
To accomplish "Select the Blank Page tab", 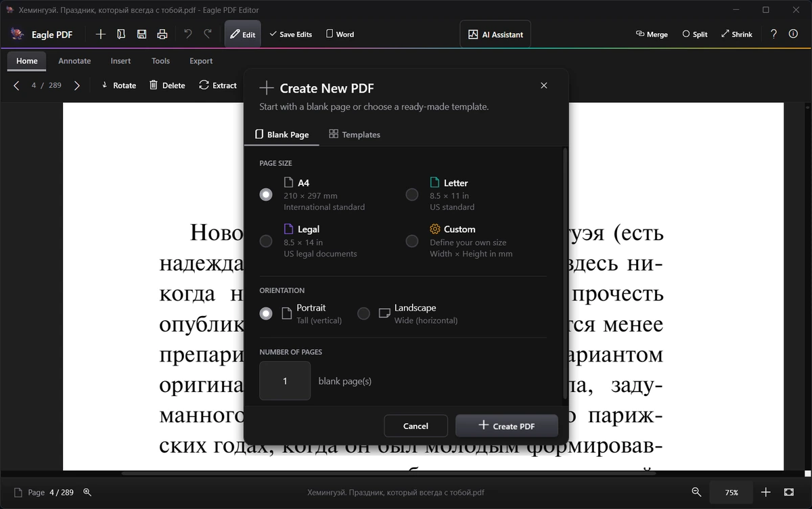I will coord(281,135).
